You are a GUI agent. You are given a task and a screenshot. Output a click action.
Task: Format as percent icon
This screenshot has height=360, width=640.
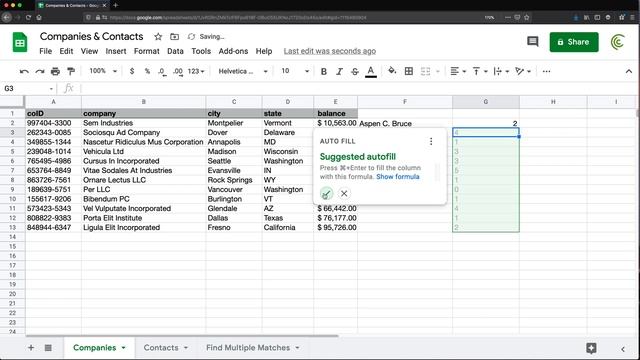[147, 71]
